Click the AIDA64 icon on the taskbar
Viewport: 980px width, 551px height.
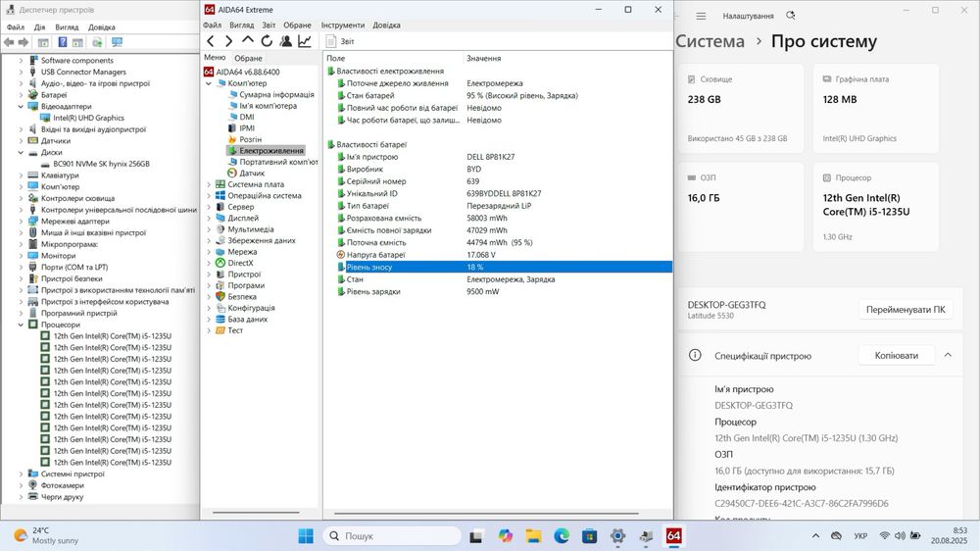coord(674,536)
